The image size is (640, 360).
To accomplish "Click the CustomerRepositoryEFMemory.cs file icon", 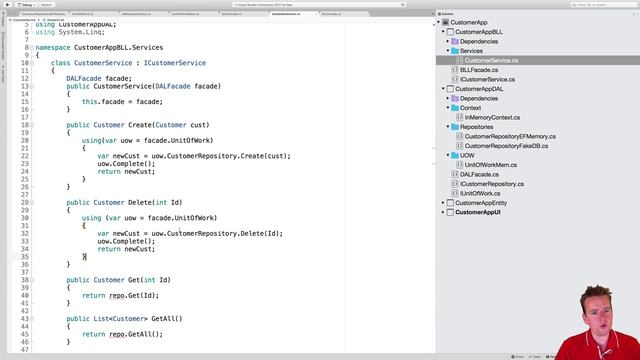I will 460,136.
